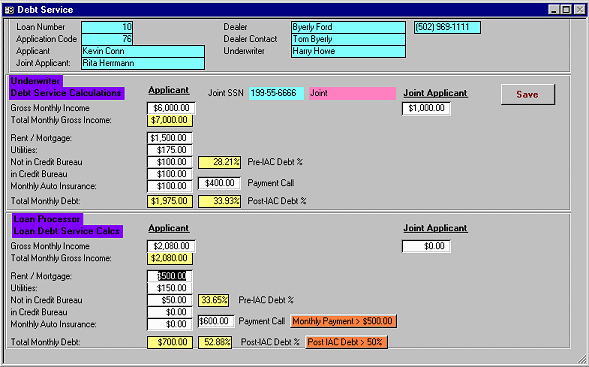Click Loan Processor in Credit Bureau $0.00 field
The image size is (589, 367).
coord(170,312)
